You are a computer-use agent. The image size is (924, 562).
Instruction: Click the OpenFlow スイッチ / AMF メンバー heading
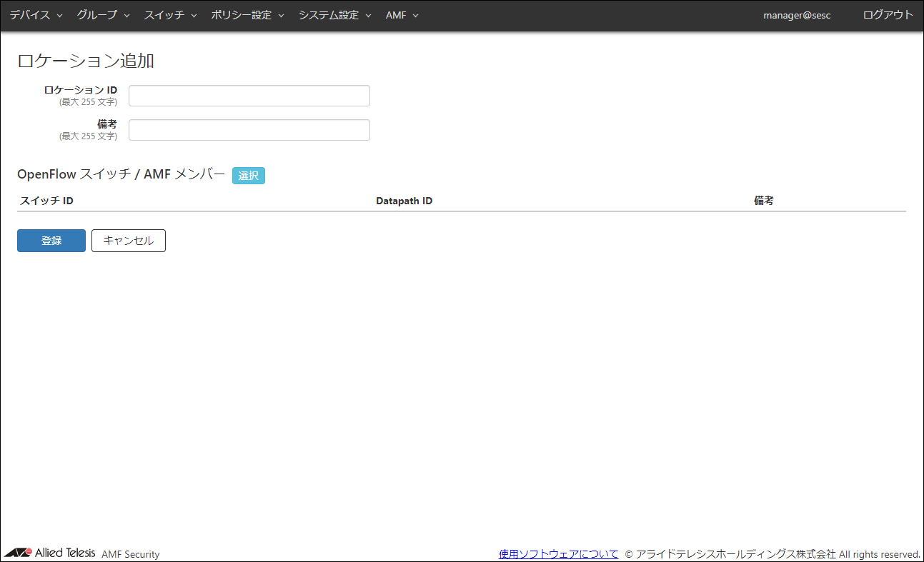pyautogui.click(x=121, y=174)
